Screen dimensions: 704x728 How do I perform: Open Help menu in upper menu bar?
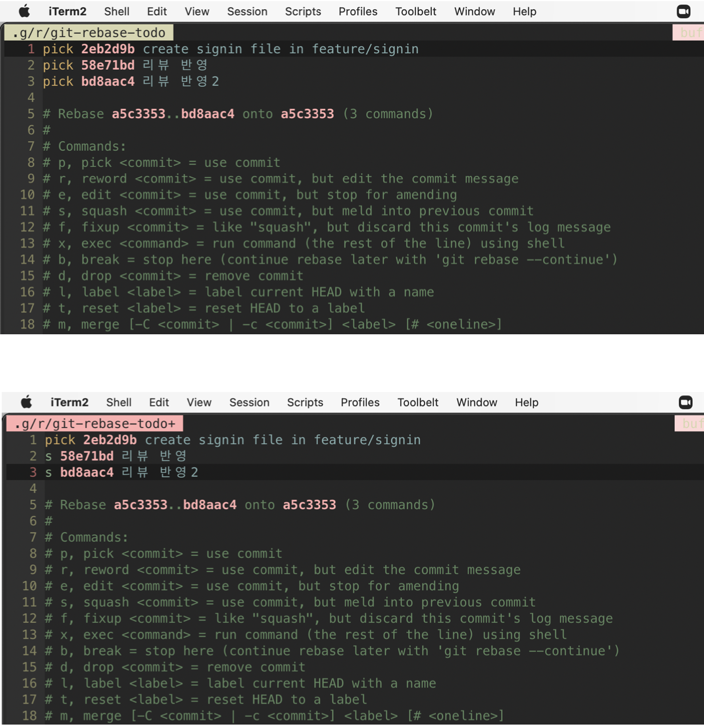click(x=525, y=11)
